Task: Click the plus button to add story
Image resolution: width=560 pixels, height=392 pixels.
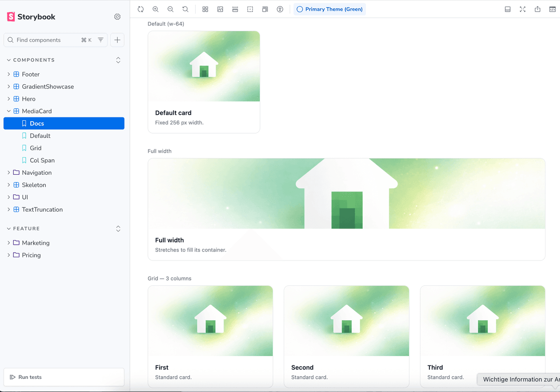Action: (117, 40)
